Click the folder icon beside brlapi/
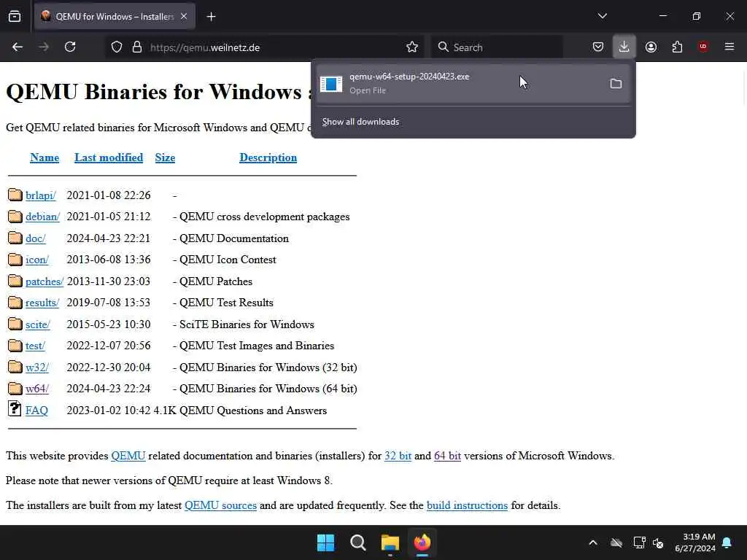Image resolution: width=747 pixels, height=560 pixels. (15, 195)
